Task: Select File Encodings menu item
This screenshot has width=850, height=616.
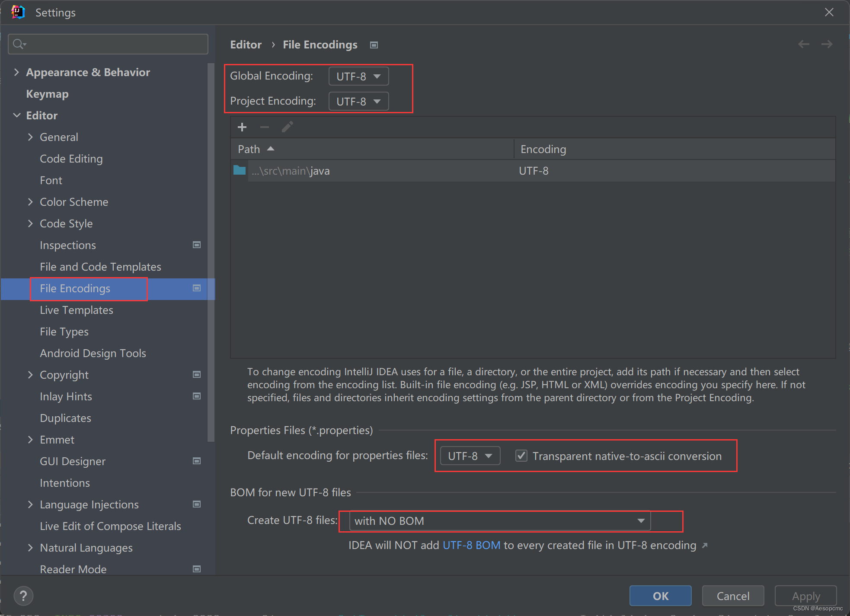Action: coord(74,288)
